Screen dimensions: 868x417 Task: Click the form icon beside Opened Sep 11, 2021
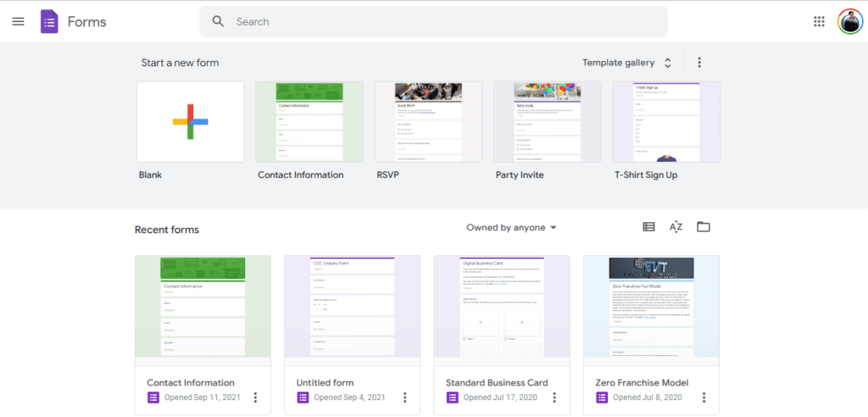pos(153,398)
